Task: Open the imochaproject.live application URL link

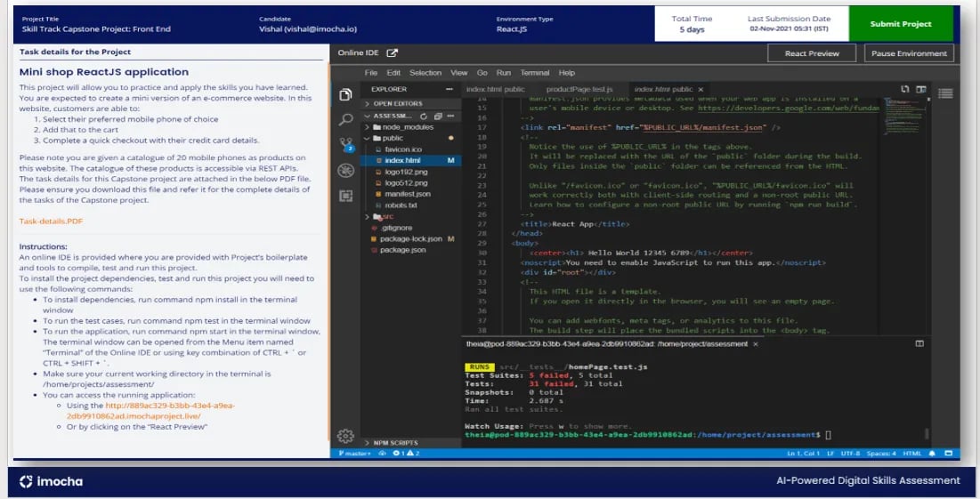Action: (x=152, y=411)
